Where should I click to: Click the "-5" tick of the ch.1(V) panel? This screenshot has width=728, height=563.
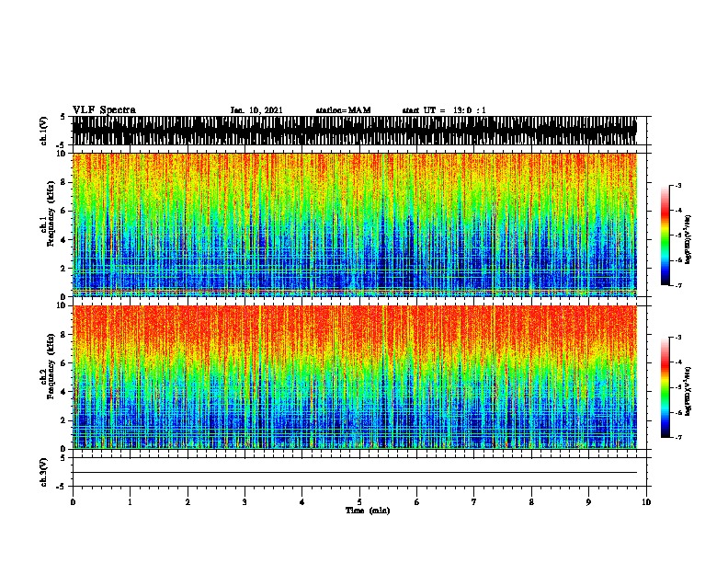(62, 145)
